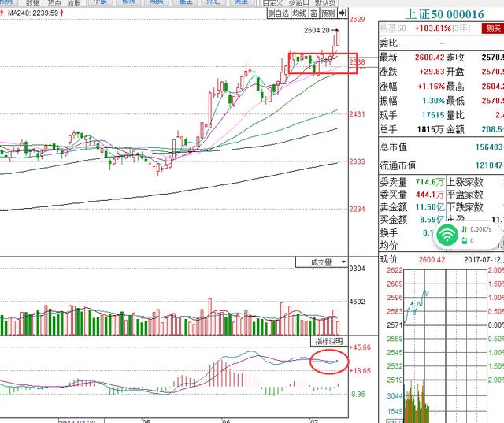Click the 现手 value 17615
This screenshot has width=504, height=423.
coord(433,115)
